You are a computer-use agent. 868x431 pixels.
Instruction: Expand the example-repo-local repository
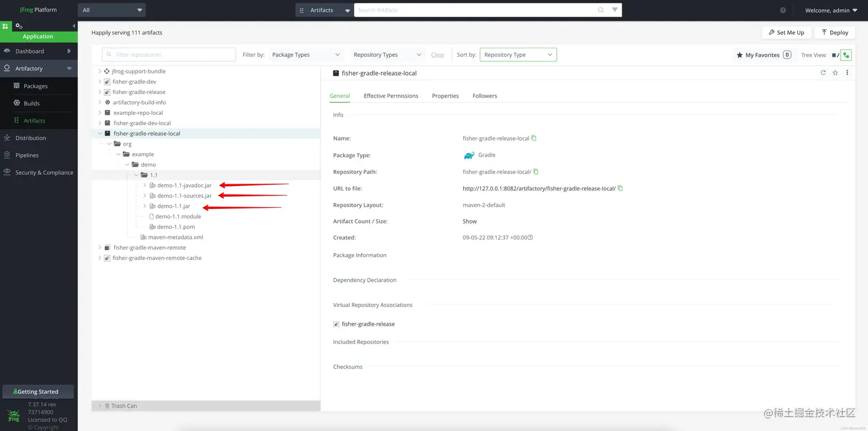tap(100, 112)
